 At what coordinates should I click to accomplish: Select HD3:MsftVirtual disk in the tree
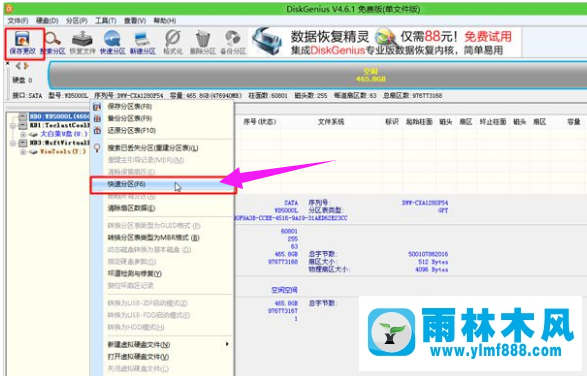[59, 143]
